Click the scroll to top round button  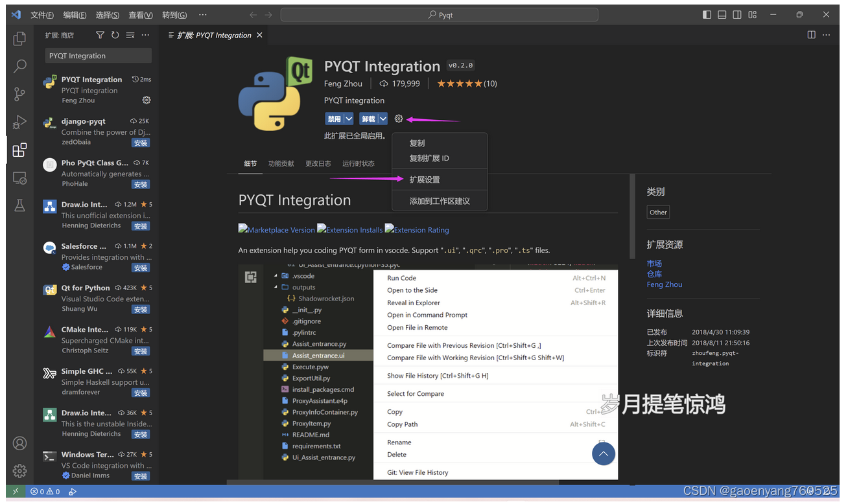pyautogui.click(x=603, y=454)
